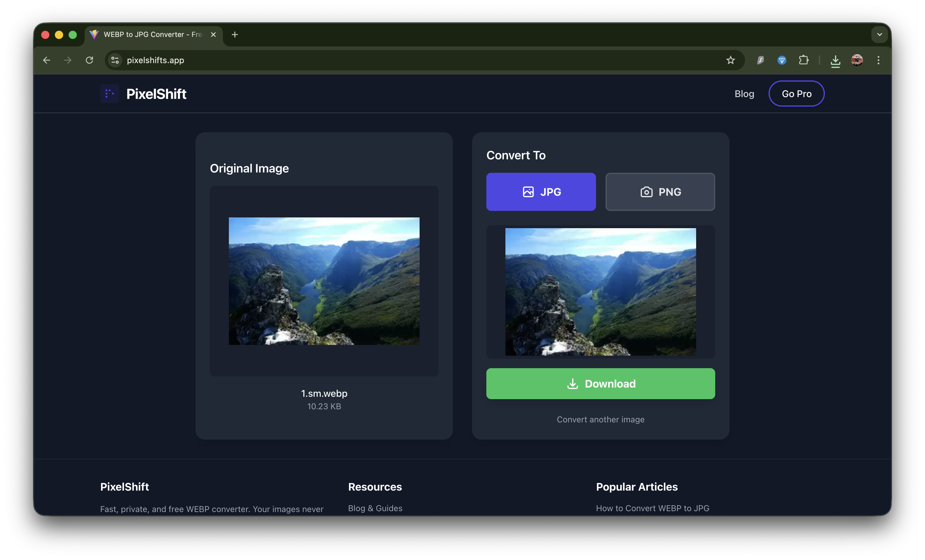Open How to Convert WEBP to JPG article

click(x=652, y=508)
